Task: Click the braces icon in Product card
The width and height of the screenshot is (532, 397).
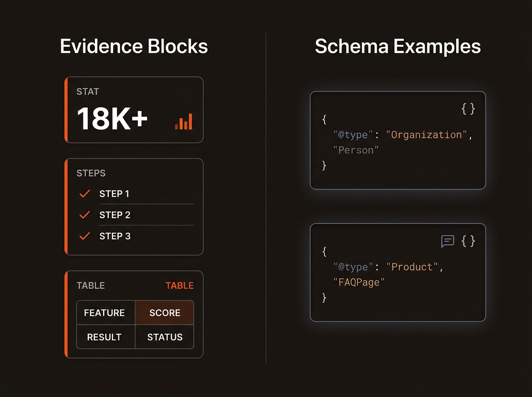Action: (468, 241)
